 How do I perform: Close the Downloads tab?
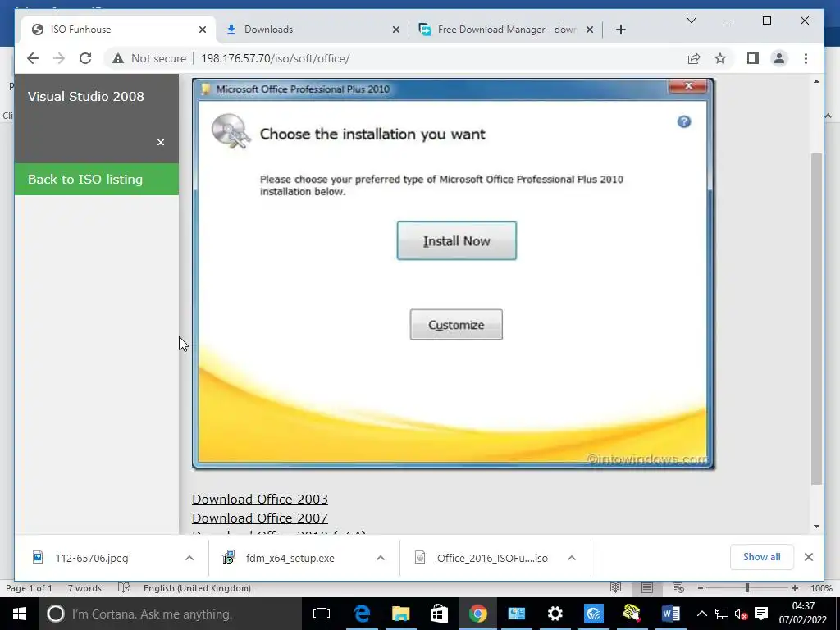point(396,30)
